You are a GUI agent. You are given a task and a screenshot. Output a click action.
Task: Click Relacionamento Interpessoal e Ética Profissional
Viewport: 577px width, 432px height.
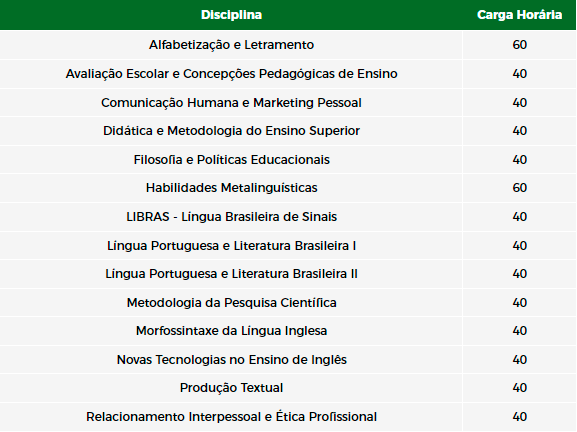click(231, 417)
